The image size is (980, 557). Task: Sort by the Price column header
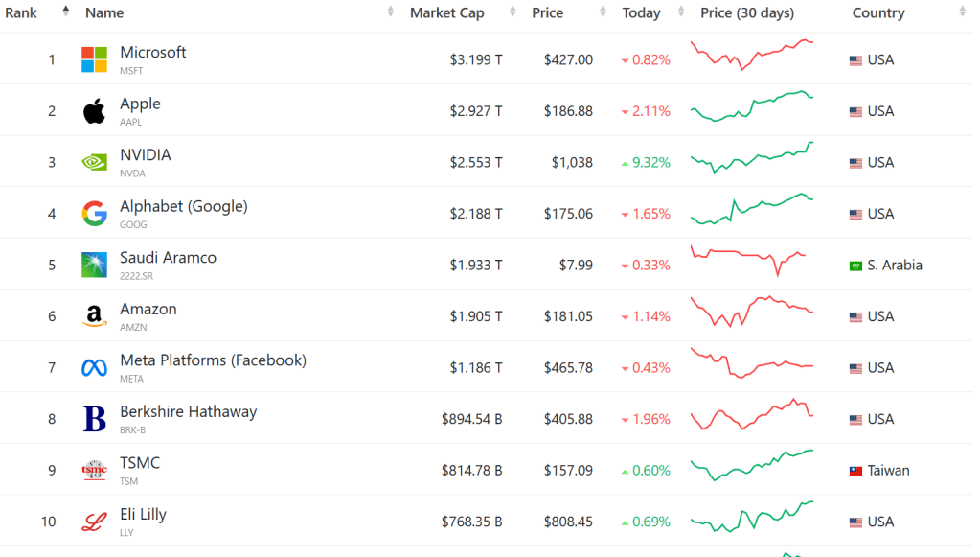click(x=548, y=13)
